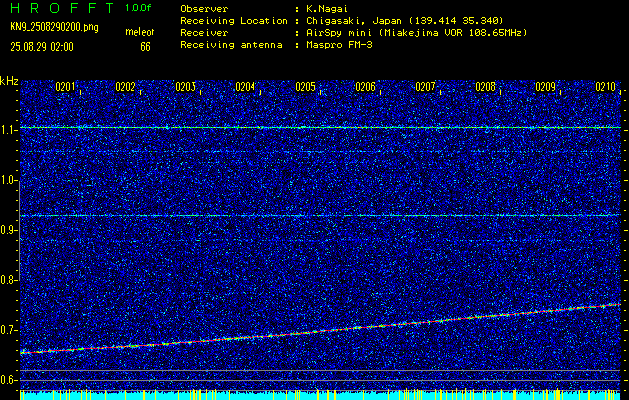This screenshot has height=400, width=629.
Task: Click observer name K.Nagai
Action: coord(328,8)
